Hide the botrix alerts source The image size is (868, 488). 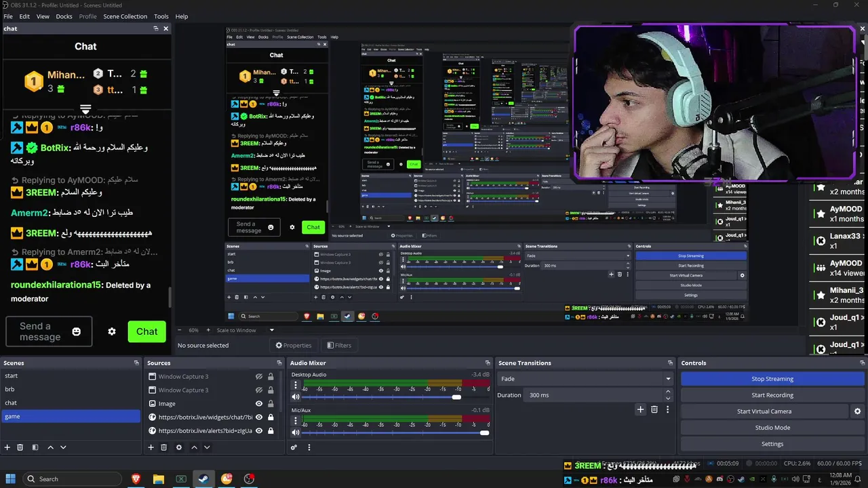(258, 431)
